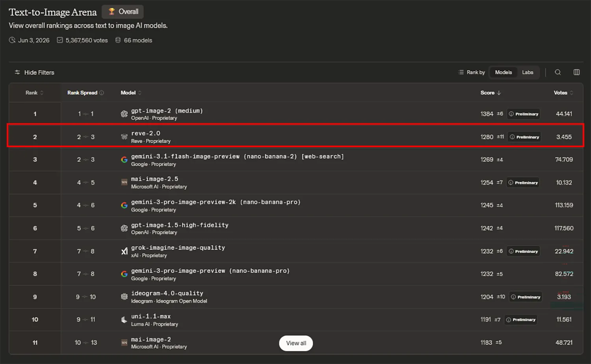Click xAI logo beside grok-imagine-image-quality

124,251
